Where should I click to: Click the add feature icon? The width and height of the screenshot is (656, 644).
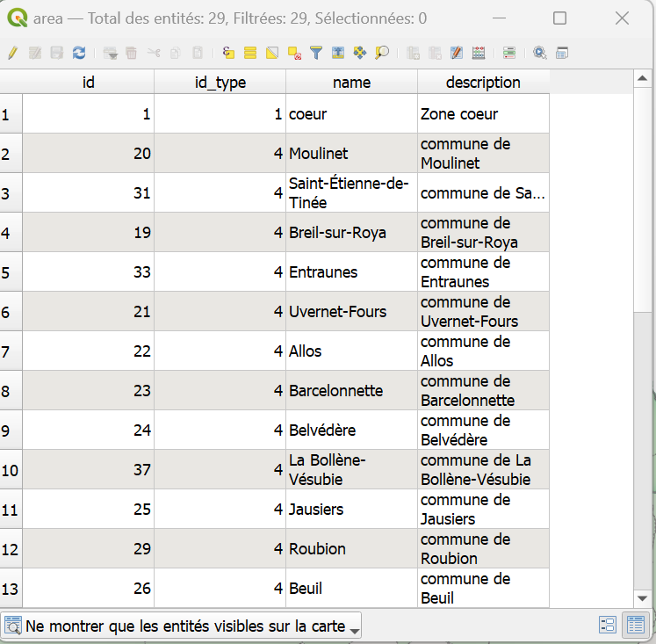pos(111,53)
